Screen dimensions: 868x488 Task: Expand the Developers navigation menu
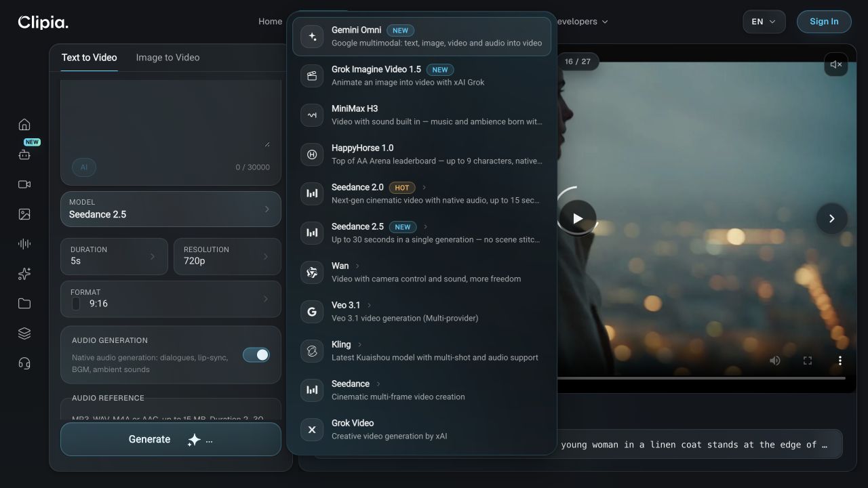[x=583, y=22]
